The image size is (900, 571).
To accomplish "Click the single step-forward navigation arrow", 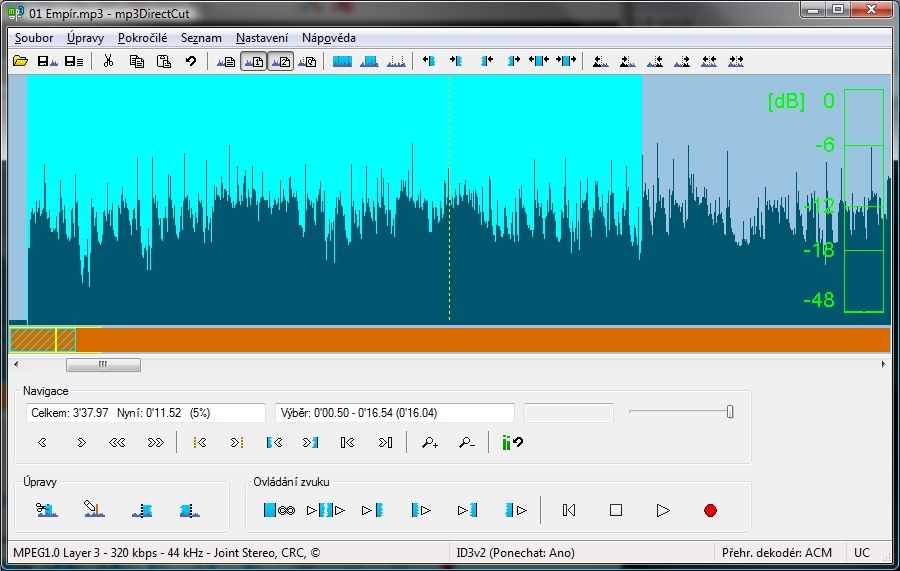I will pyautogui.click(x=81, y=442).
